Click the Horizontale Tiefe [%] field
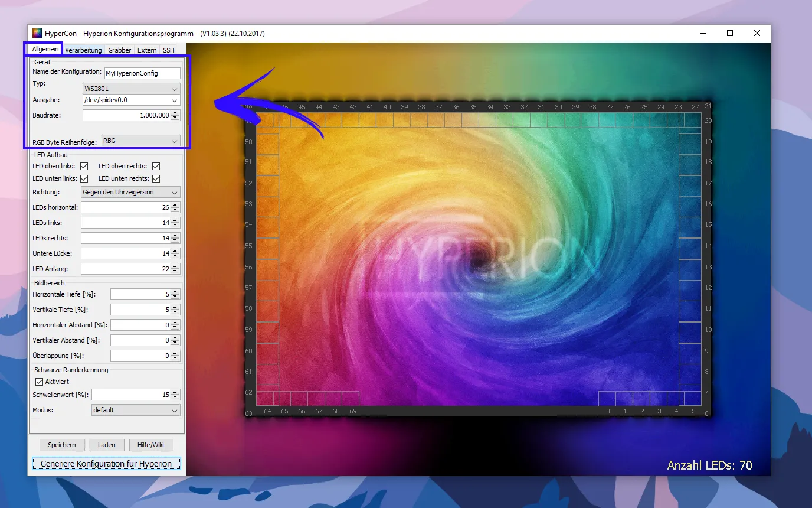The height and width of the screenshot is (508, 812). click(140, 294)
